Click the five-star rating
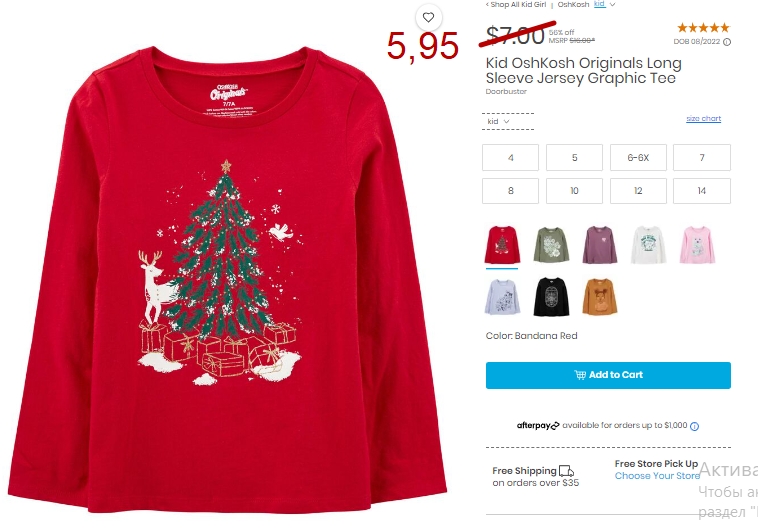 (703, 28)
